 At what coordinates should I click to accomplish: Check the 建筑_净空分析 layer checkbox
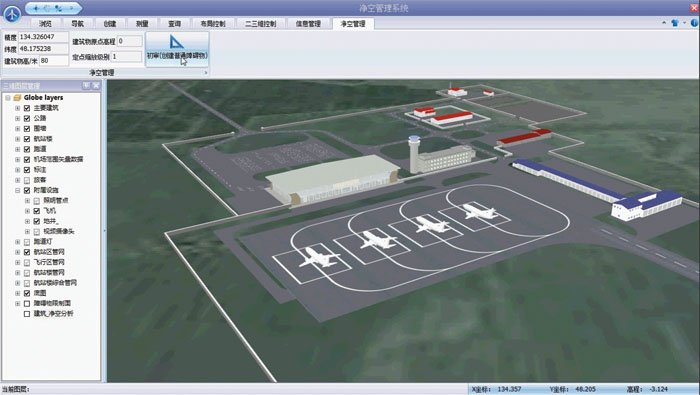[27, 314]
